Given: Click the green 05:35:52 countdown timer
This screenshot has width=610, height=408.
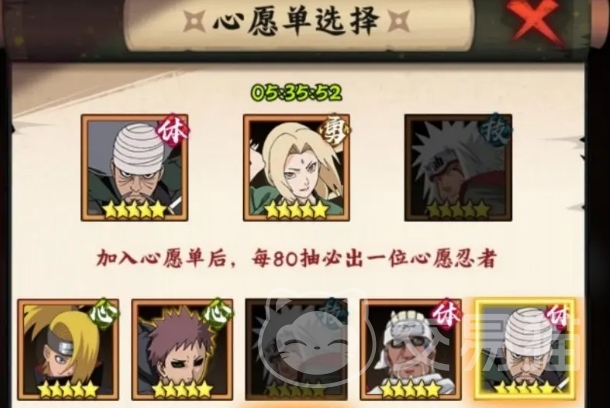Looking at the screenshot, I should click(x=296, y=93).
